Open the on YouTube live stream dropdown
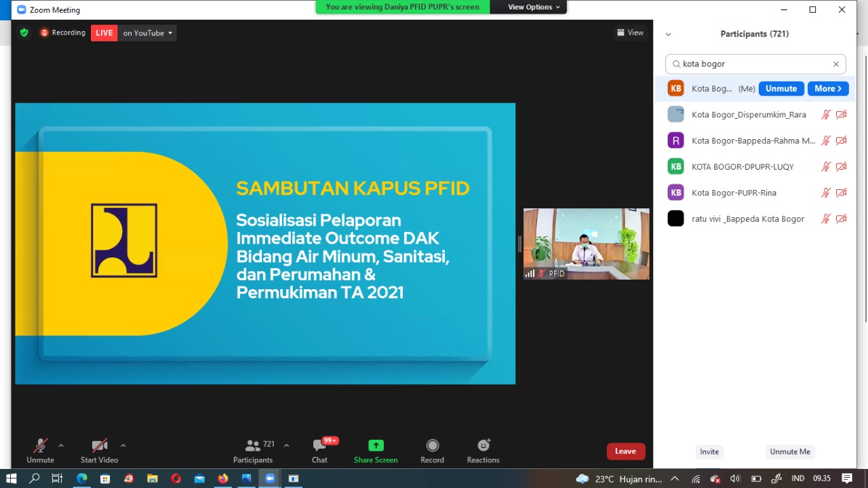Image resolution: width=868 pixels, height=488 pixels. pos(147,33)
